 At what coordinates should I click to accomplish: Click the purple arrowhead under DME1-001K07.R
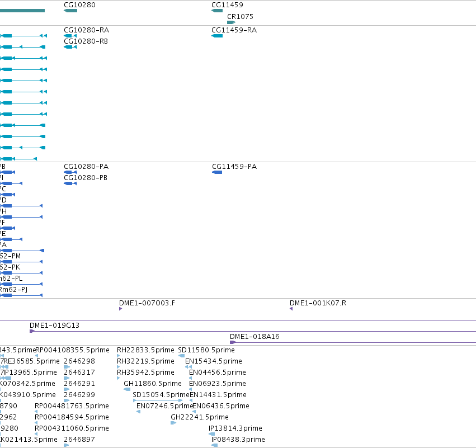tap(291, 309)
